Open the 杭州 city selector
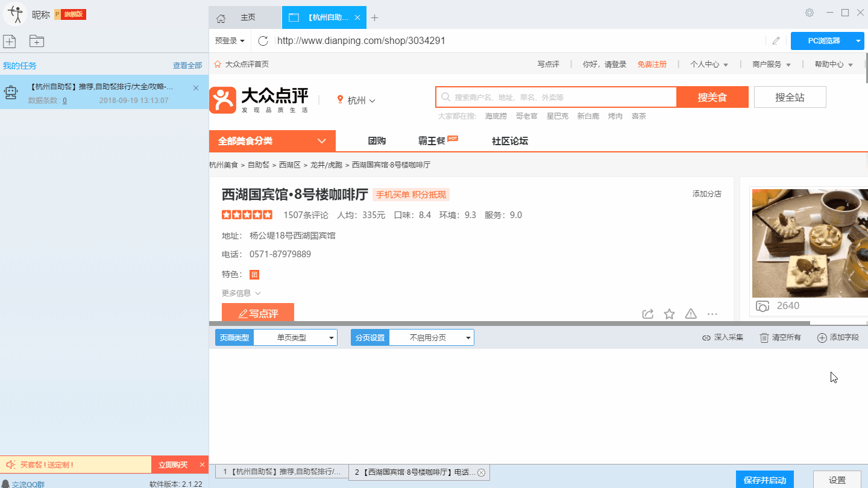Image resolution: width=868 pixels, height=488 pixels. pos(356,101)
